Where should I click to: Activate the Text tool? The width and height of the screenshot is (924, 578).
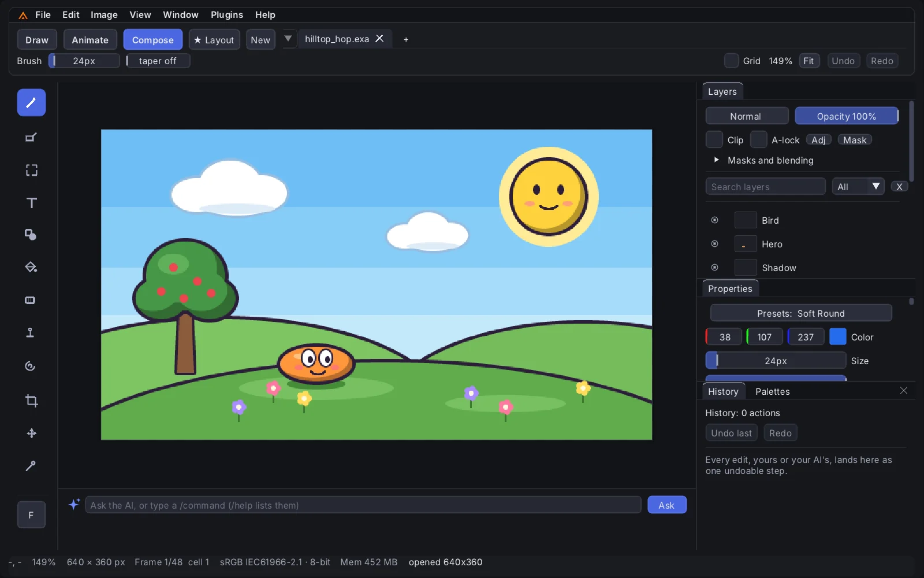[x=31, y=203]
